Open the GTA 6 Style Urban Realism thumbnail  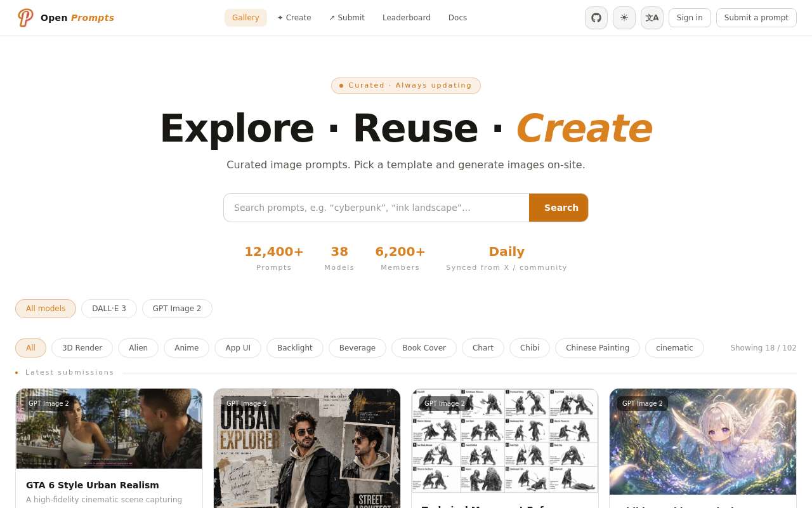(x=109, y=429)
